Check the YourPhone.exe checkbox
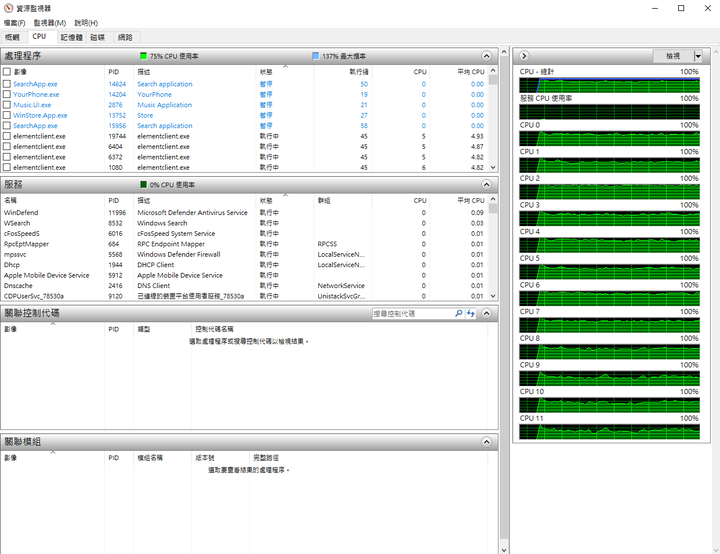Viewport: 720px width, 554px height. [7, 94]
